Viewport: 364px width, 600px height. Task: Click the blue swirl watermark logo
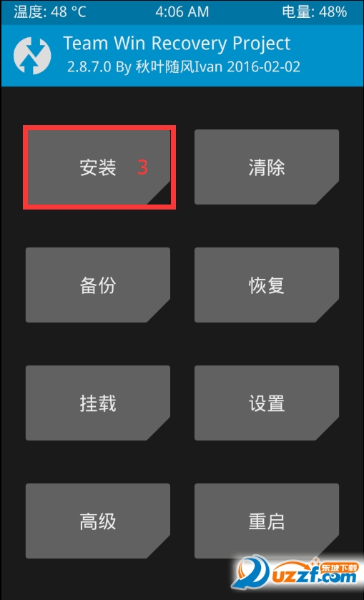point(250,574)
